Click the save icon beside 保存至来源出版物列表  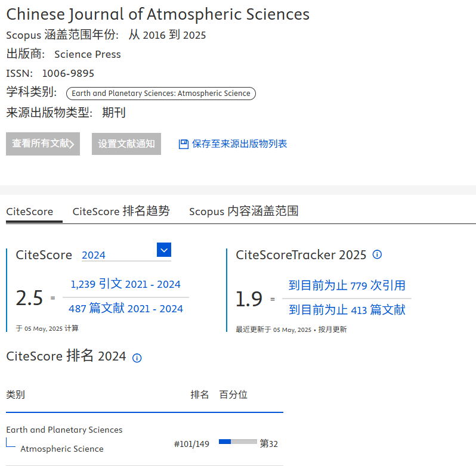coord(184,144)
